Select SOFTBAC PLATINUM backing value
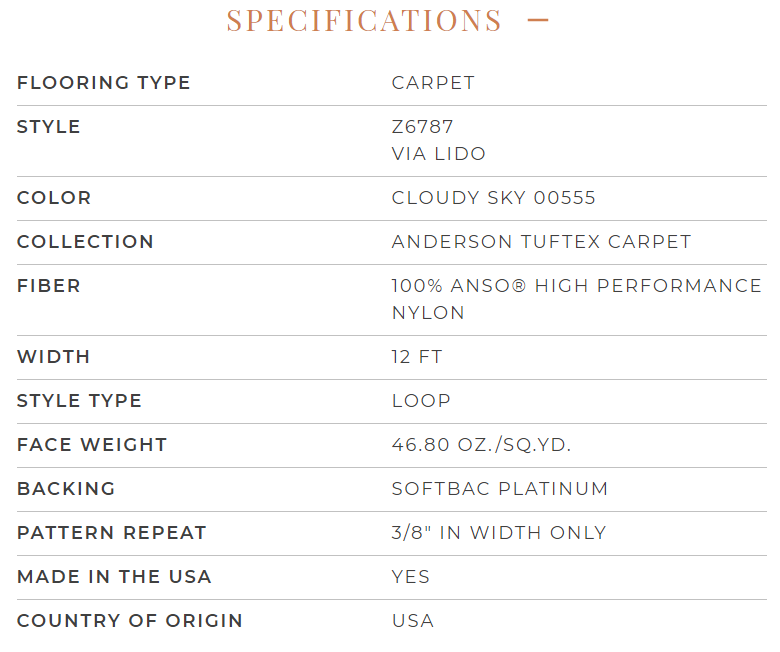The image size is (780, 652). click(x=500, y=489)
